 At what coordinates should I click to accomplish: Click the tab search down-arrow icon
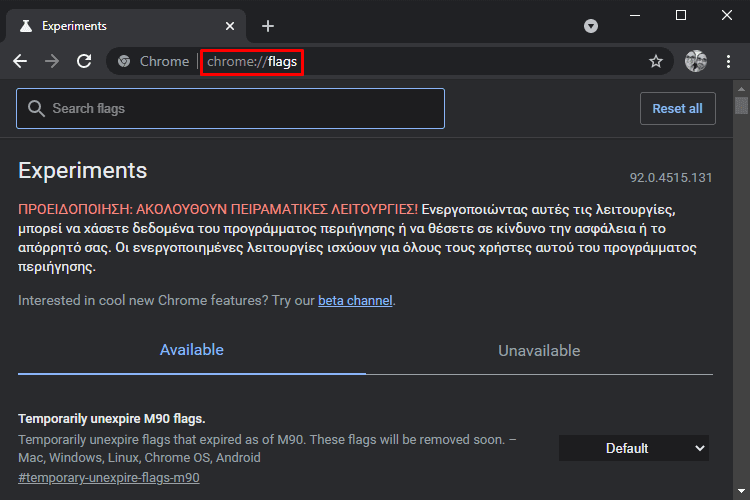591,26
